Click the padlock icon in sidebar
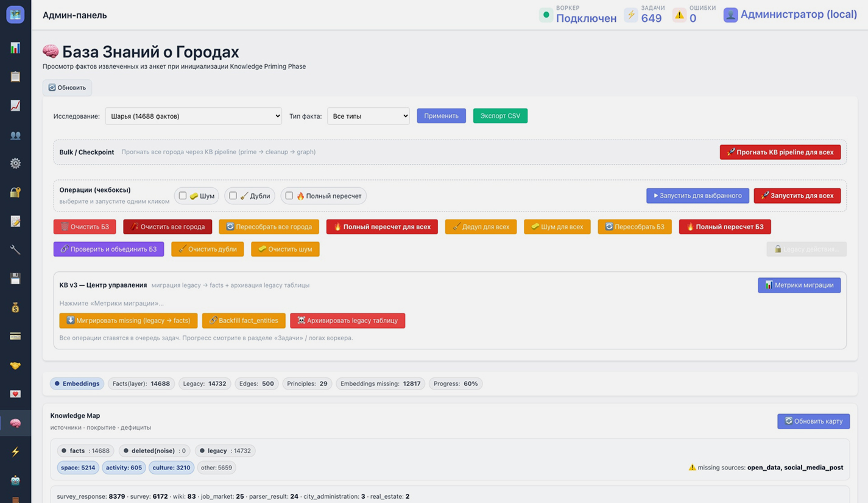The width and height of the screenshot is (868, 503). [15, 192]
